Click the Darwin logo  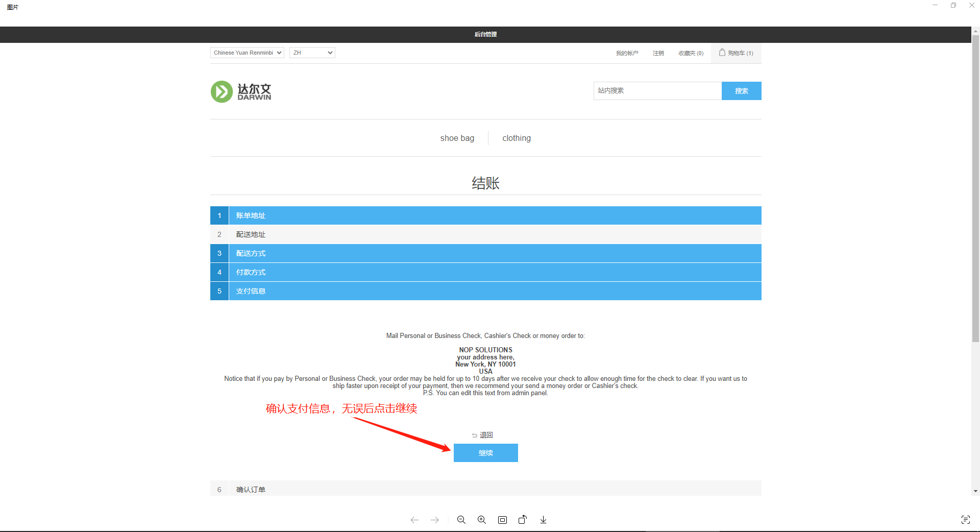coord(241,92)
